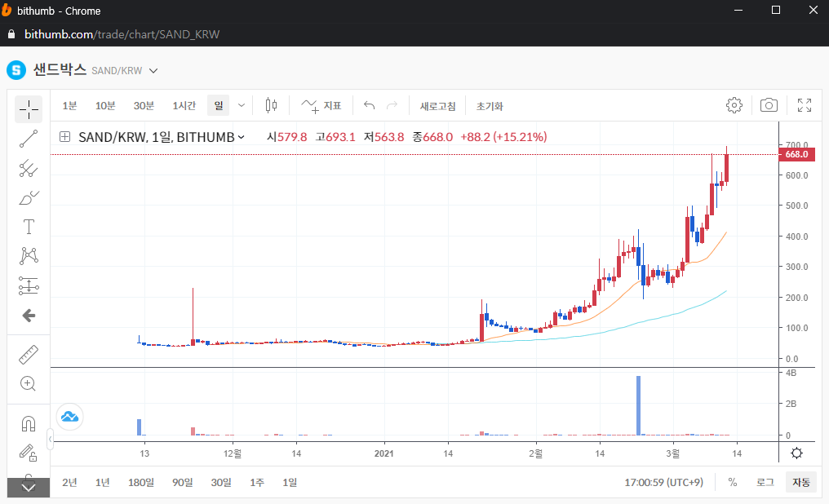Click the 초기화 reset button
The image size is (829, 504).
(490, 106)
